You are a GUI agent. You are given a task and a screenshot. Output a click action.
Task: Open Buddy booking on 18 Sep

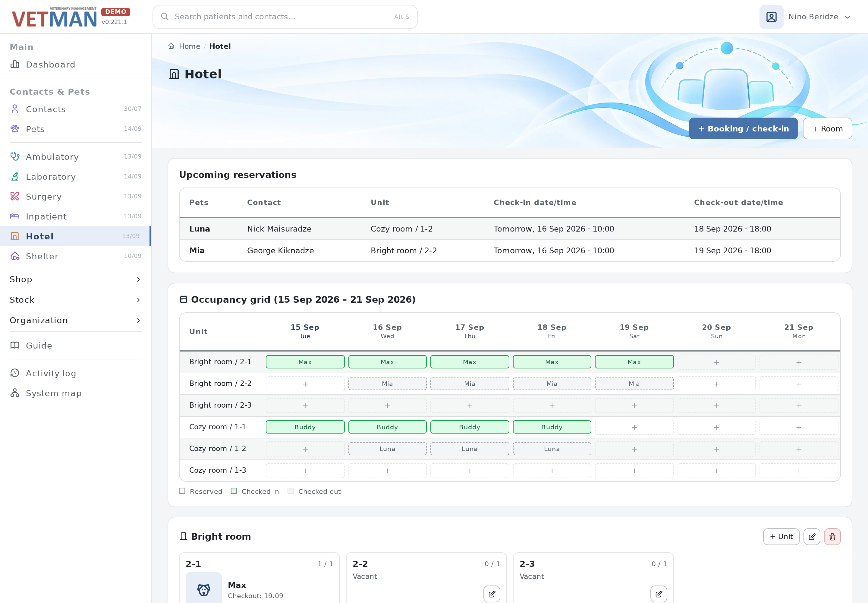552,427
